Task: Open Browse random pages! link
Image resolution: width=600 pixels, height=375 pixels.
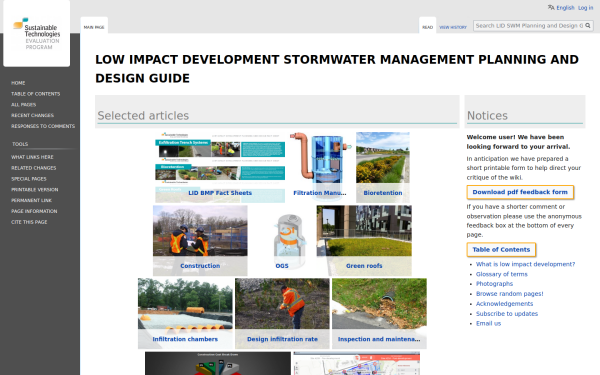Action: (x=510, y=293)
